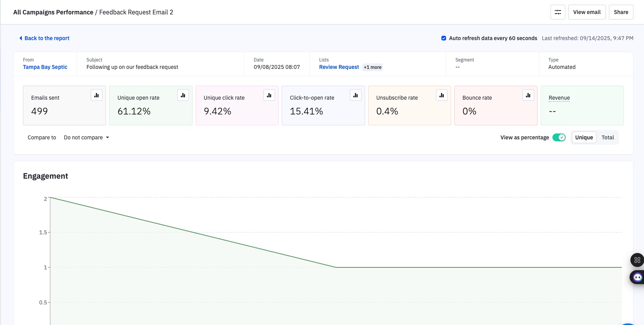
Task: Open the chat assistant widget
Action: click(x=637, y=277)
